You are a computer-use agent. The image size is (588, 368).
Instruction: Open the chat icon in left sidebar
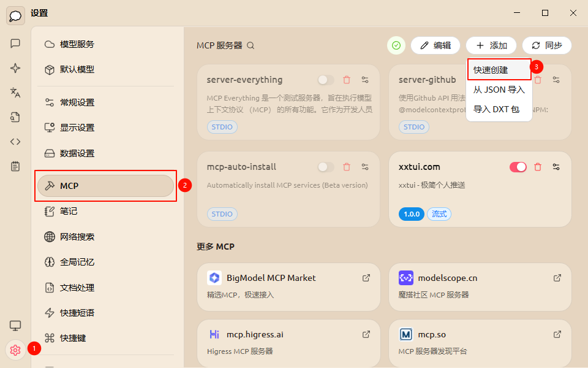(x=15, y=44)
